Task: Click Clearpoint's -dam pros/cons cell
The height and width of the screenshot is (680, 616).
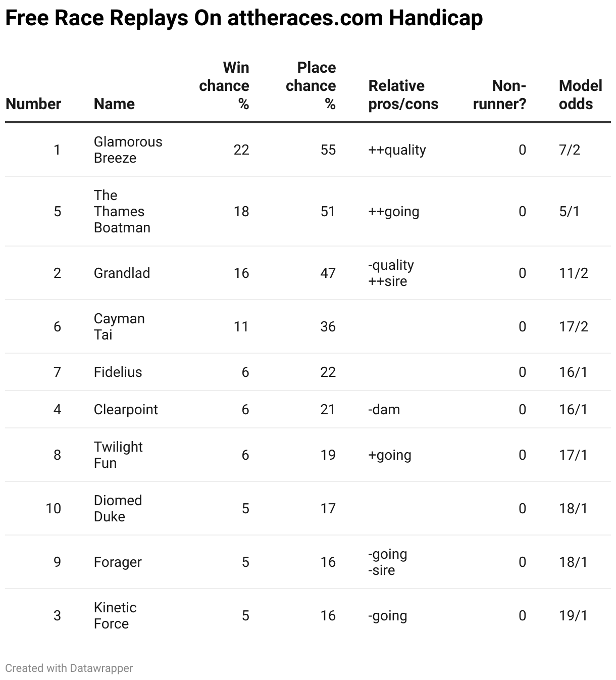Action: coord(384,409)
